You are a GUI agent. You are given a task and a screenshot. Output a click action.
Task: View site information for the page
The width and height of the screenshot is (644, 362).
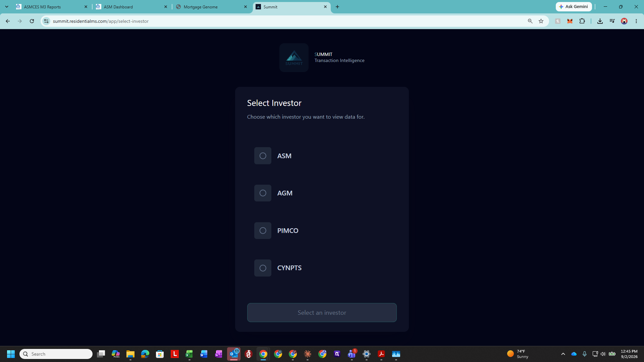point(46,21)
